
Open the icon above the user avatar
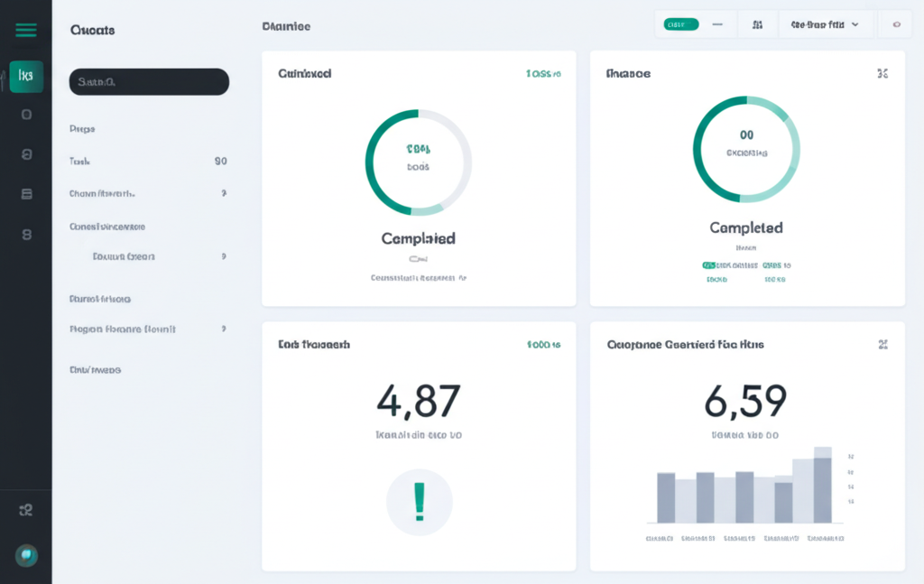coord(26,510)
